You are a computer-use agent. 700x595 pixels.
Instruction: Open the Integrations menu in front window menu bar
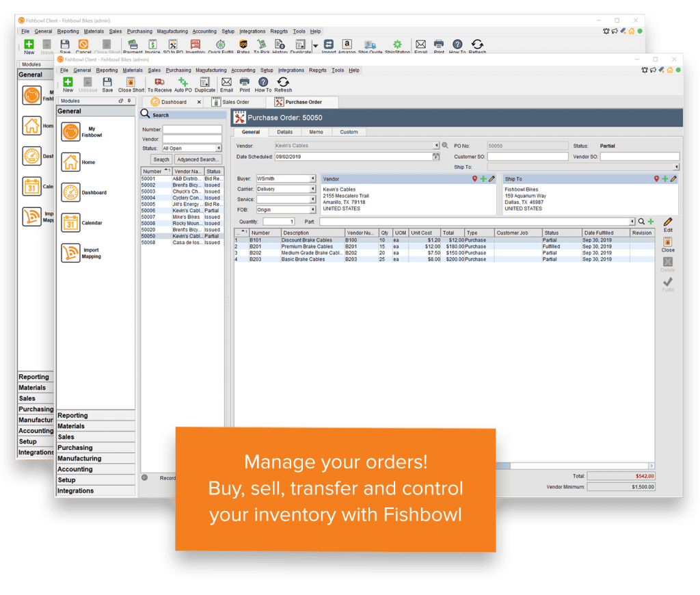click(291, 70)
